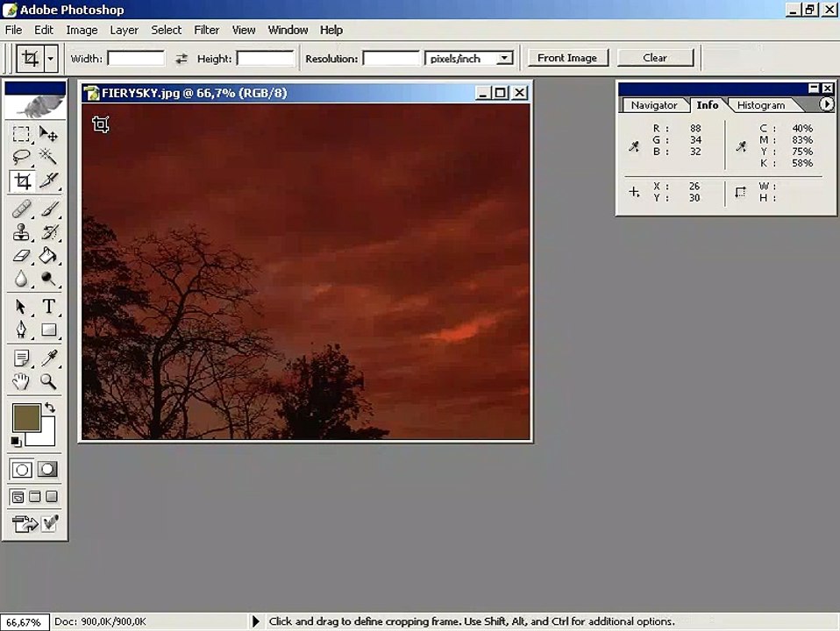The height and width of the screenshot is (631, 840).
Task: Select the Notes tool
Action: click(x=21, y=358)
